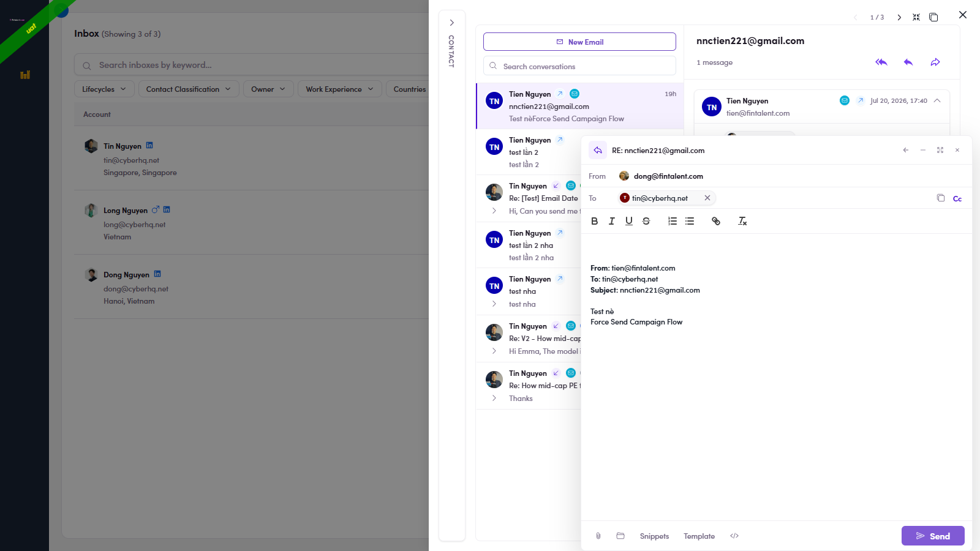
Task: Click the reply-all arrow icon
Action: [x=881, y=62]
